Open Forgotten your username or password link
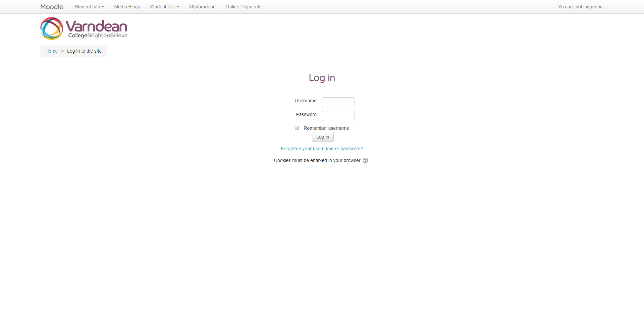This screenshot has width=644, height=325. 322,149
